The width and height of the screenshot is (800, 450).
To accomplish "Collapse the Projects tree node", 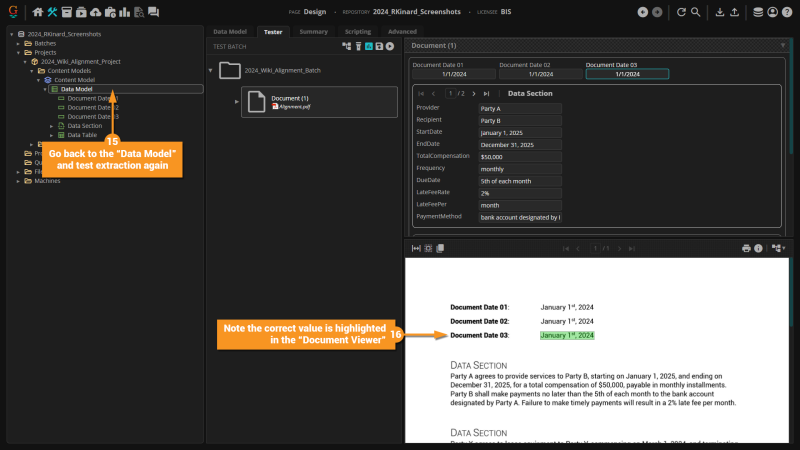I will coord(19,52).
